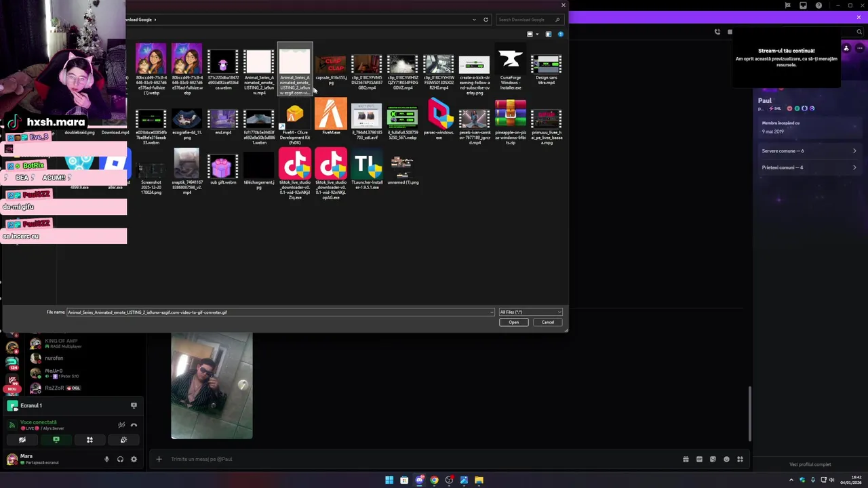Toggle screen share button in voice panel
This screenshot has width=868, height=488.
click(56, 440)
